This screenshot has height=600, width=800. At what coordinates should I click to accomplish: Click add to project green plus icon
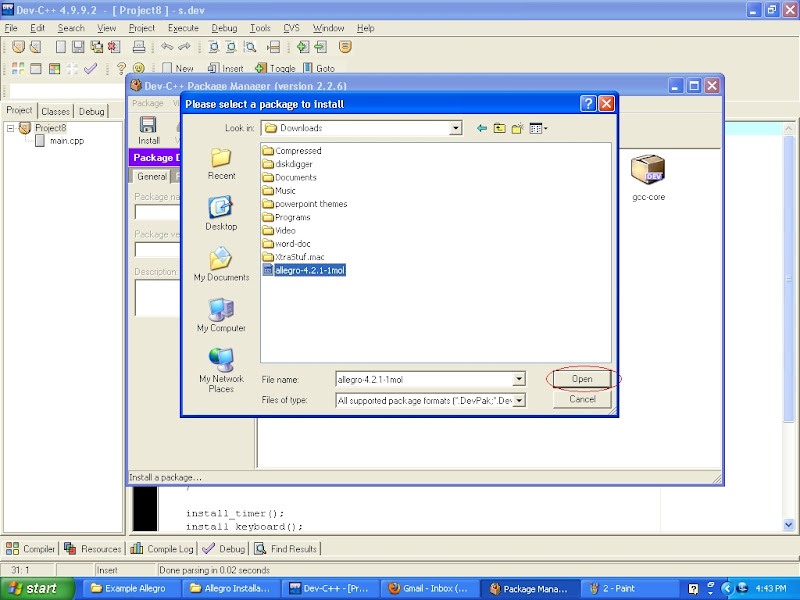[x=303, y=47]
